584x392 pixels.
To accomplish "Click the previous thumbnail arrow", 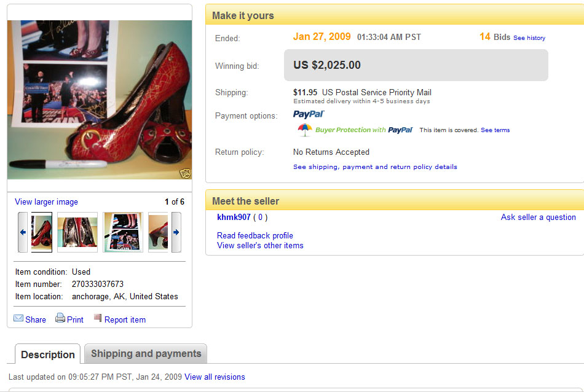I will click(x=23, y=232).
